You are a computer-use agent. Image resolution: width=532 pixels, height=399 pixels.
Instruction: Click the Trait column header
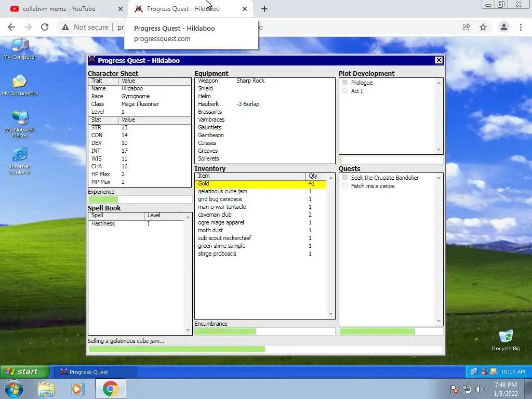pos(103,81)
